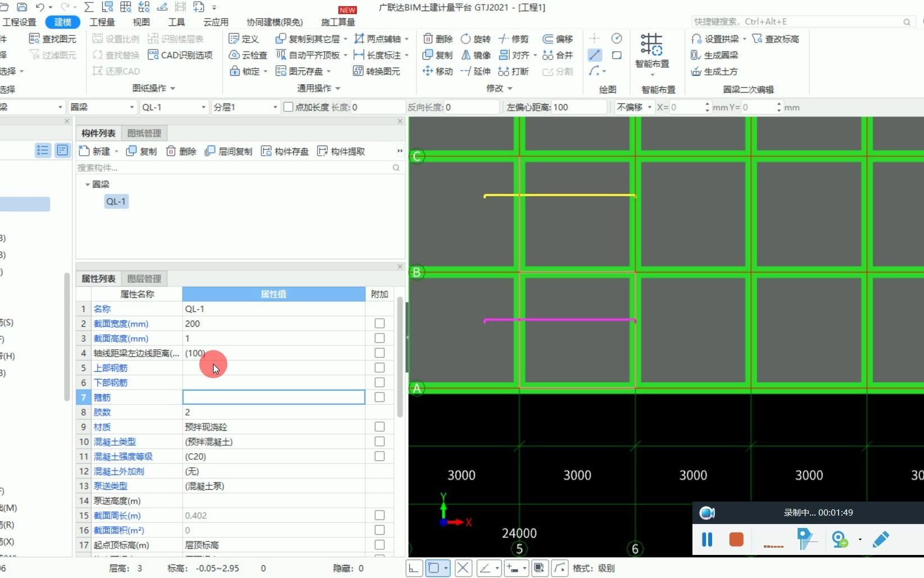This screenshot has width=924, height=578.
Task: Run 云检查 cloud check
Action: 248,55
